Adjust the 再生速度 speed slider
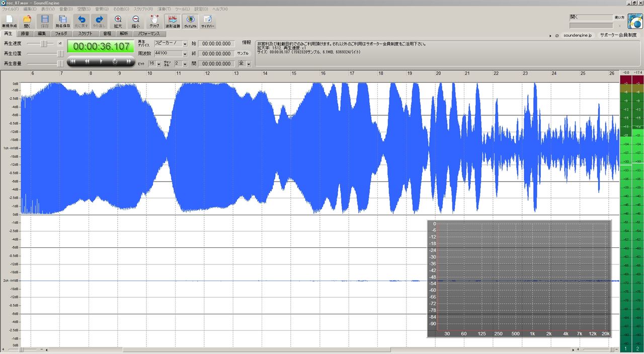The width and height of the screenshot is (644, 354). (x=44, y=44)
